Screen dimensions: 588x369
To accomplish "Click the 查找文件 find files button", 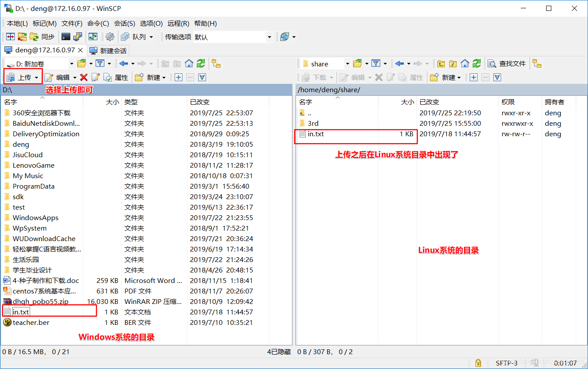I will click(507, 63).
